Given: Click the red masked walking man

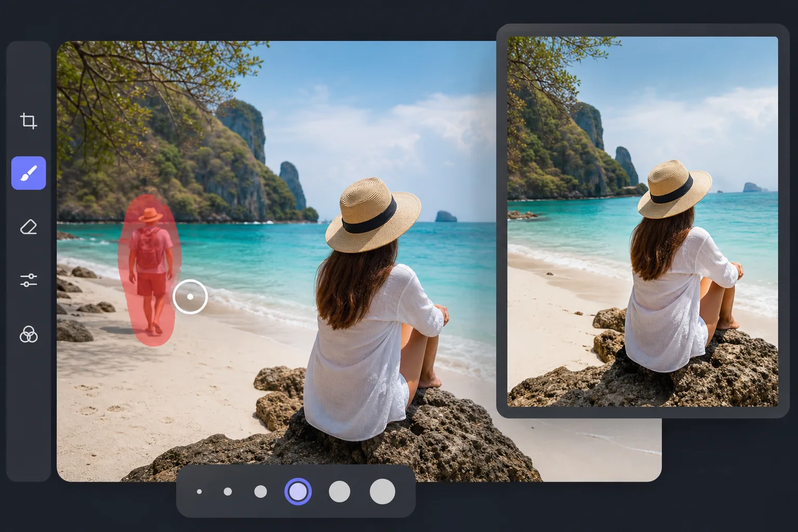Looking at the screenshot, I should pos(150,270).
